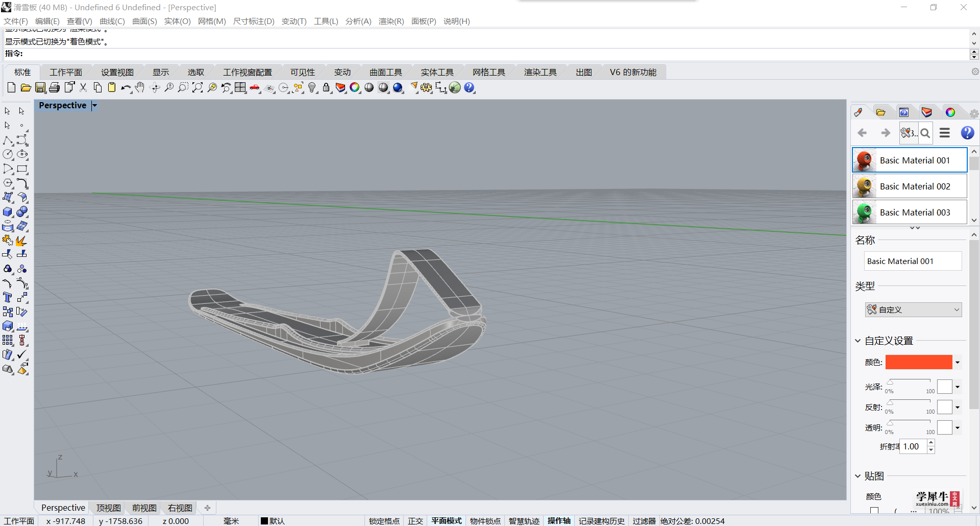Open the Perspective viewport title dropdown arrow
980x526 pixels.
pyautogui.click(x=94, y=106)
